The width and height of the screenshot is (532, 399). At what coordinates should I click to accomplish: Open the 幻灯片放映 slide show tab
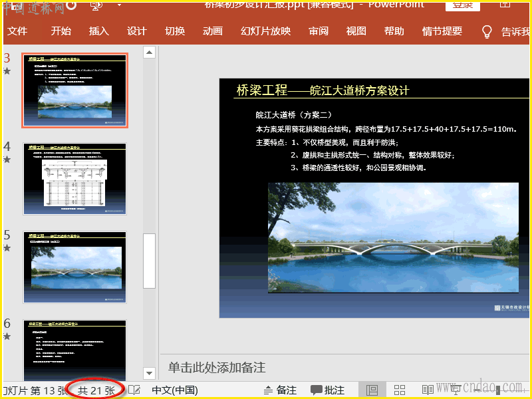pyautogui.click(x=265, y=31)
